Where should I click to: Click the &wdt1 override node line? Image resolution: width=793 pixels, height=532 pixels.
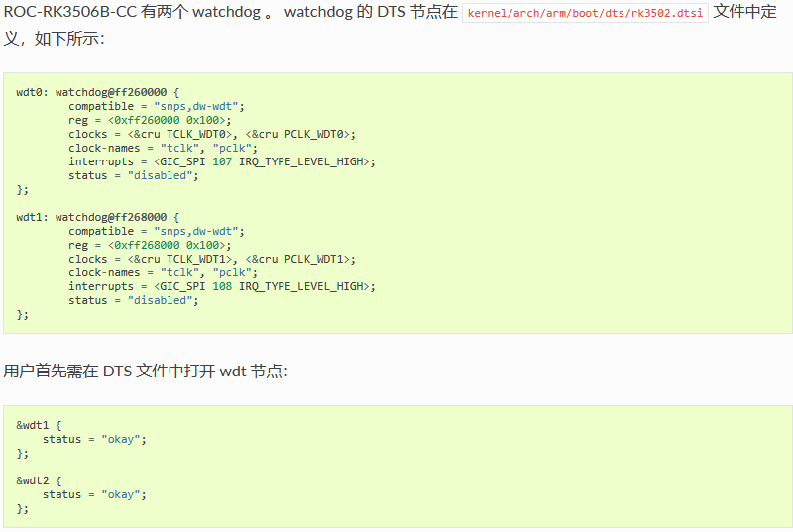(39, 425)
